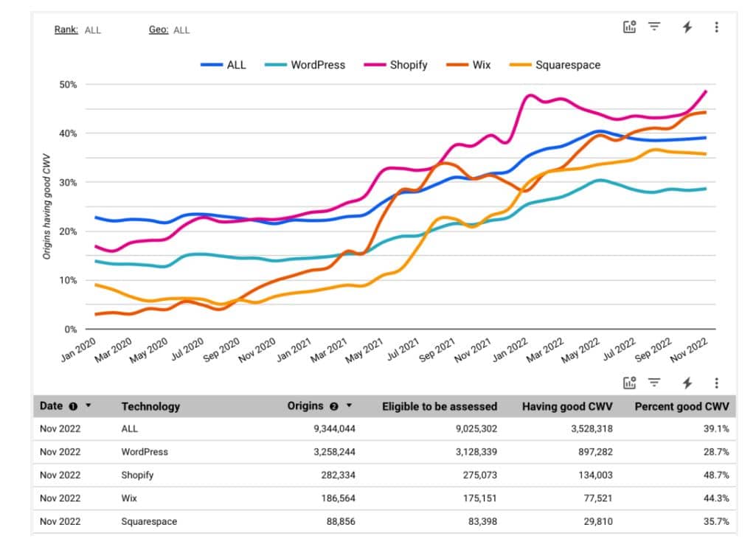This screenshot has width=756, height=547.
Task: Toggle the Squarespace series in legend
Action: (555, 65)
